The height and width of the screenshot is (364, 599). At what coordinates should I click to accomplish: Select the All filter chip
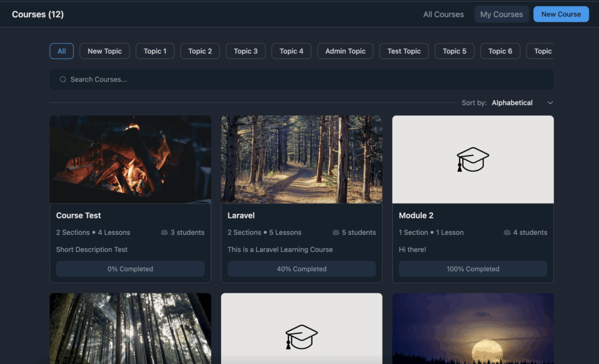61,51
